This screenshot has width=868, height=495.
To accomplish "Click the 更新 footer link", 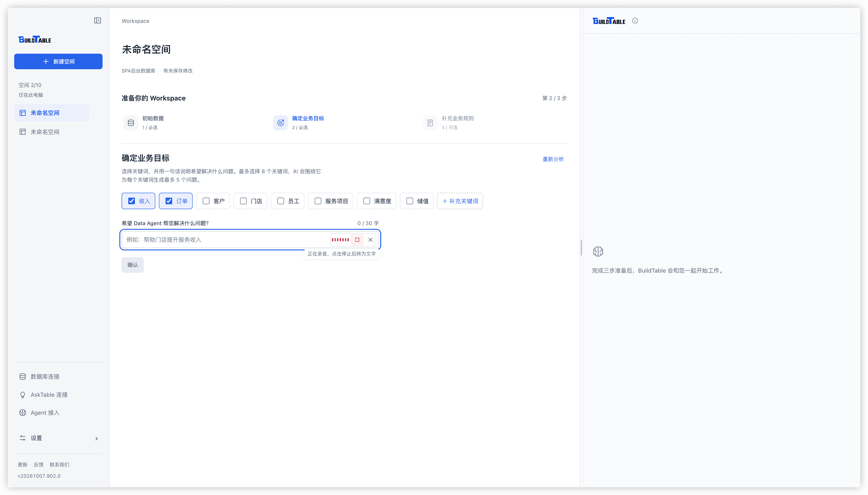I will coord(22,465).
